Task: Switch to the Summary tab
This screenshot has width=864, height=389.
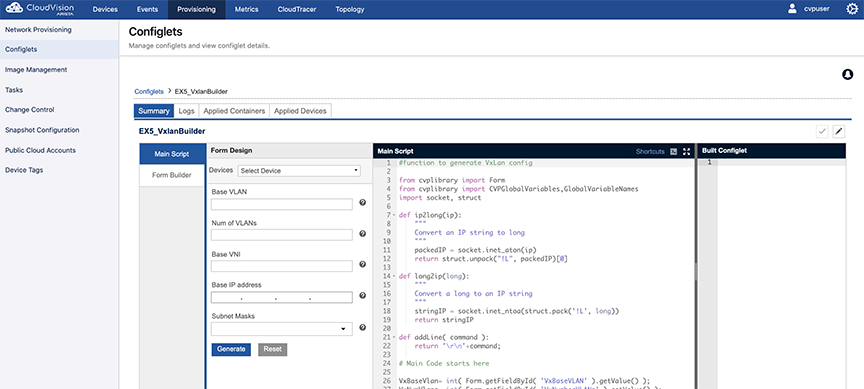Action: (154, 111)
